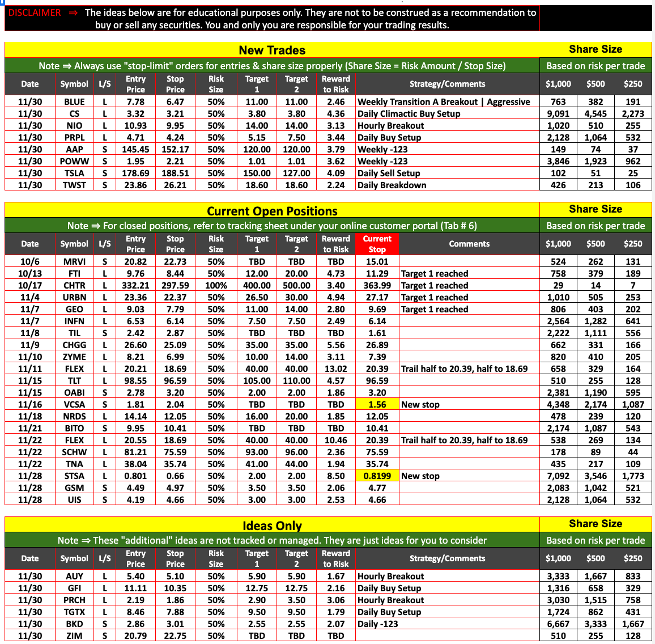The height and width of the screenshot is (644, 655).
Task: Select the BLUE symbol cell in New Trades
Action: coord(74,102)
